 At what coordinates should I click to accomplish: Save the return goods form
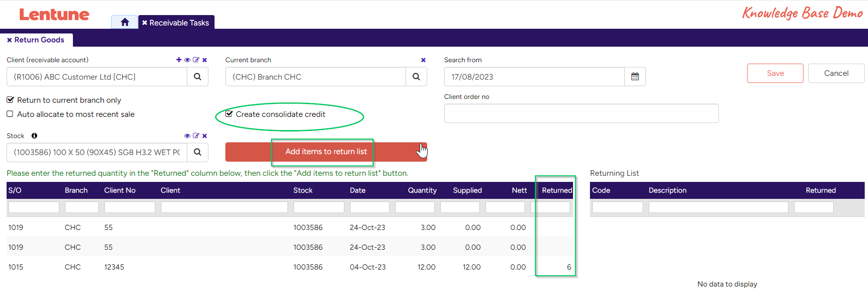(775, 73)
